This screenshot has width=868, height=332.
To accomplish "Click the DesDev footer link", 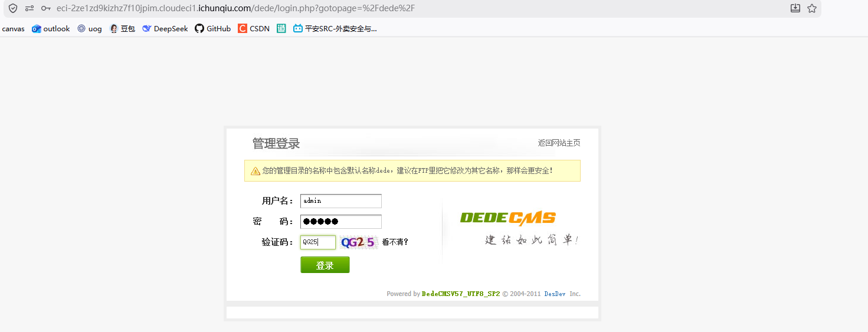I will coord(555,294).
